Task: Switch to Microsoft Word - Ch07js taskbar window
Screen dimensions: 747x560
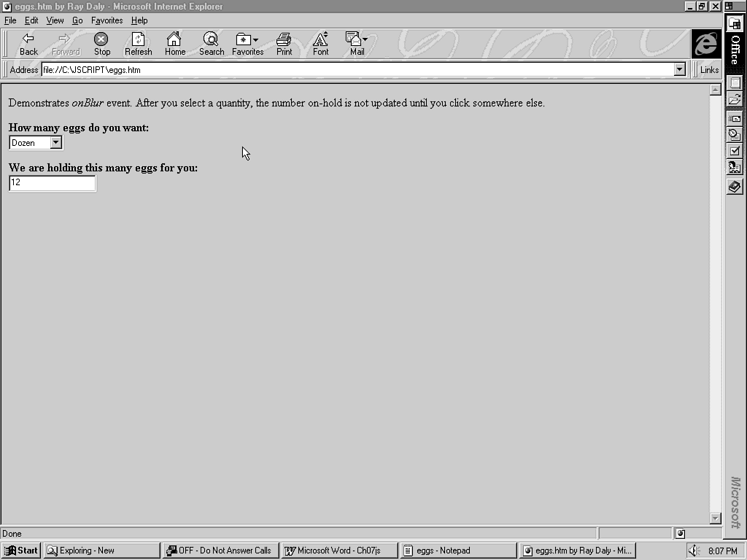Action: coord(339,551)
